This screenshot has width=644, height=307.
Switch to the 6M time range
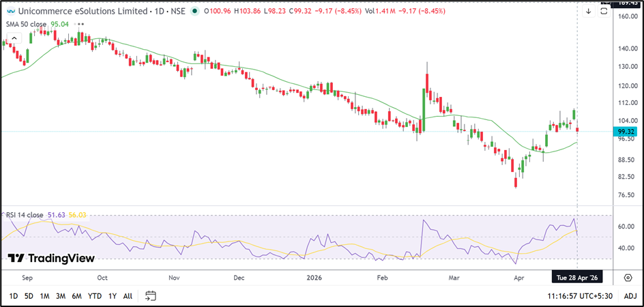(76, 295)
